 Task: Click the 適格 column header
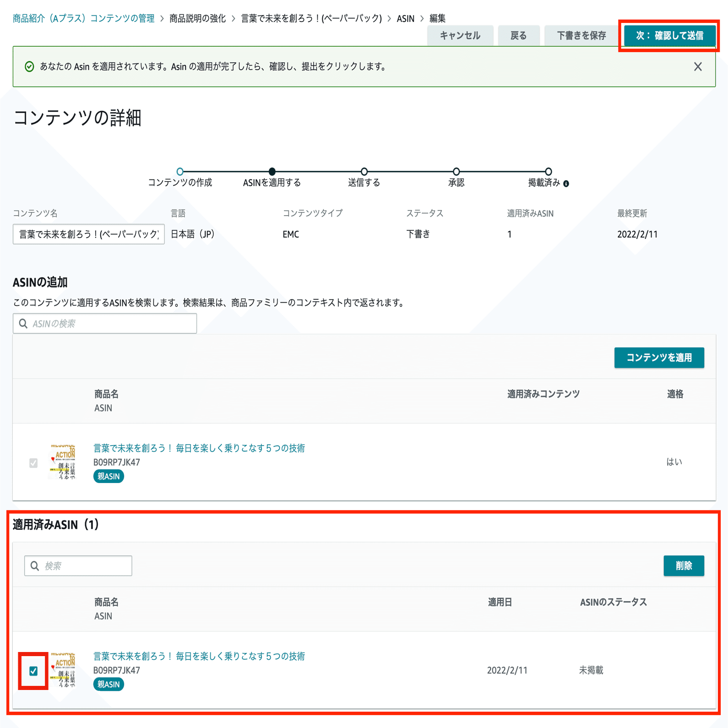(x=675, y=394)
